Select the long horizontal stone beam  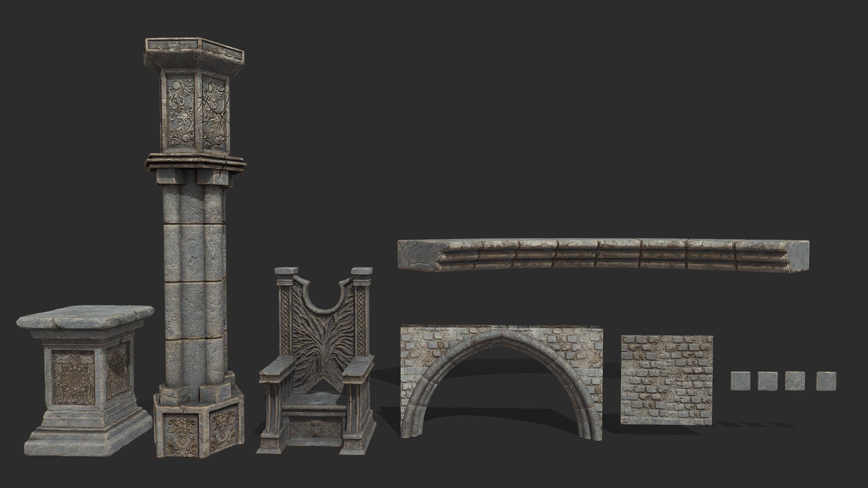tap(603, 256)
